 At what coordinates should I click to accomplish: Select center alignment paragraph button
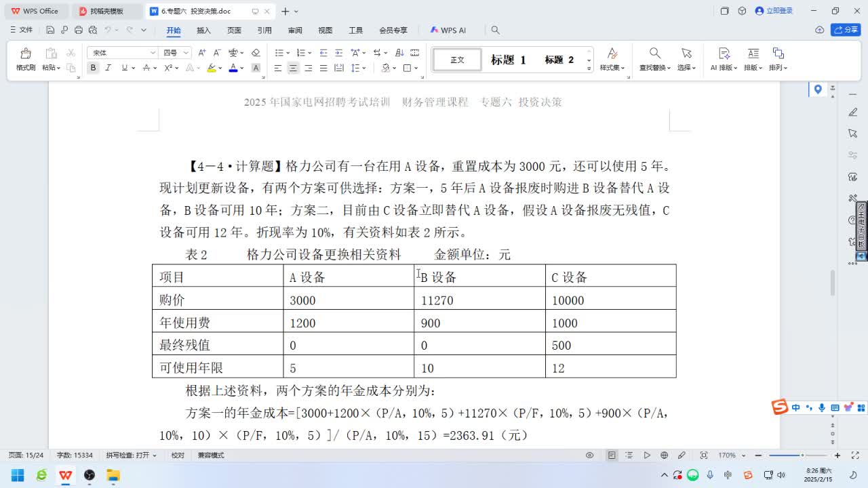[293, 68]
